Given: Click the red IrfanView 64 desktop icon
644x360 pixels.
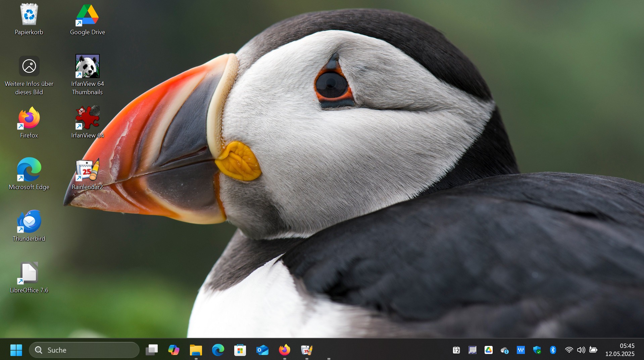Looking at the screenshot, I should pos(87,118).
